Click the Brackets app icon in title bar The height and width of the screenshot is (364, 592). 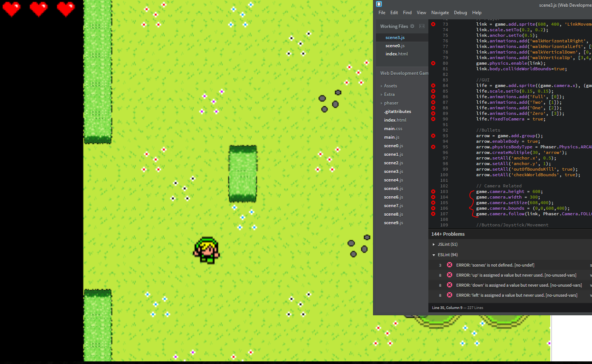379,4
